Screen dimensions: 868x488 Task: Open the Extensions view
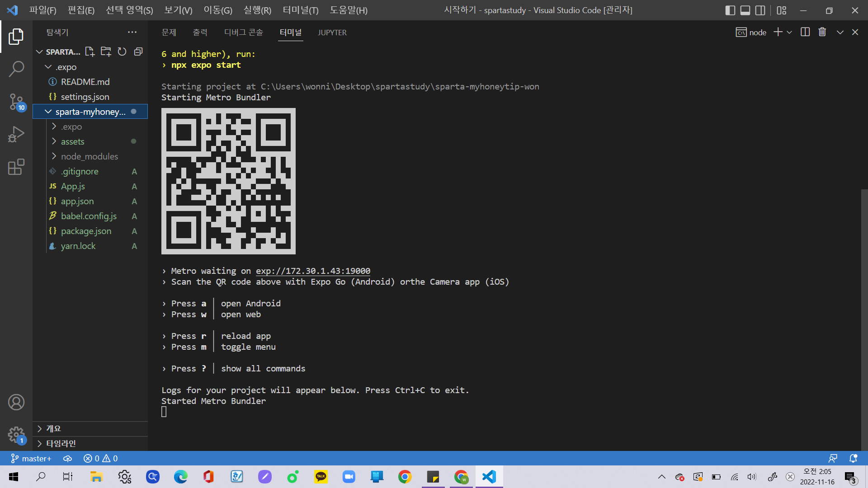tap(16, 167)
